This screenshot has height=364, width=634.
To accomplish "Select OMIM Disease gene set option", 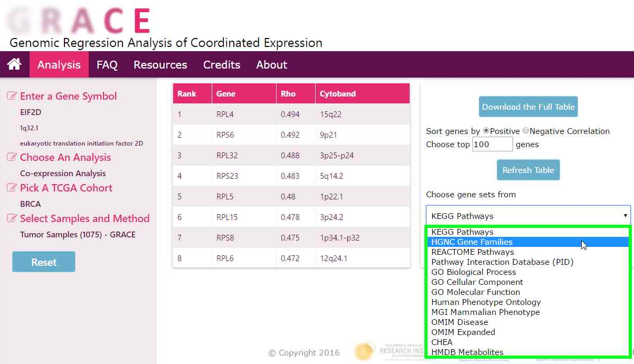I will 459,322.
